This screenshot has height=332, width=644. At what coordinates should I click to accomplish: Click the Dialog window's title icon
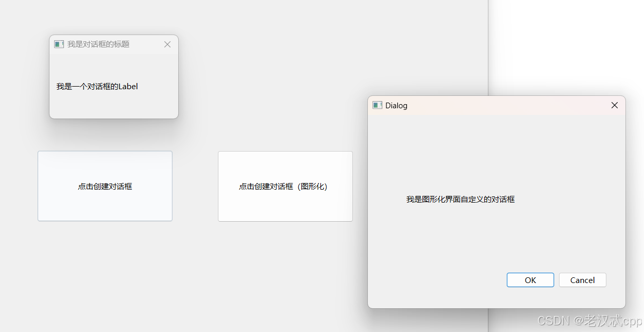click(x=377, y=105)
